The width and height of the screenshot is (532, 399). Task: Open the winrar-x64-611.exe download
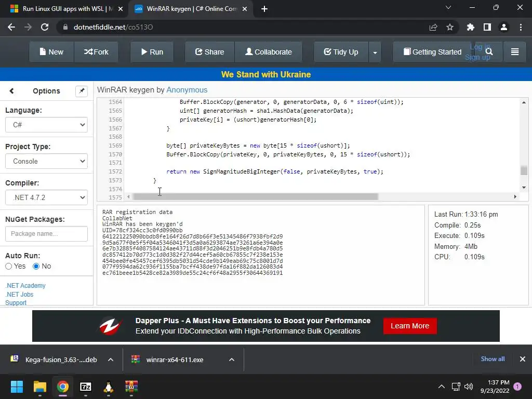[x=168, y=360]
